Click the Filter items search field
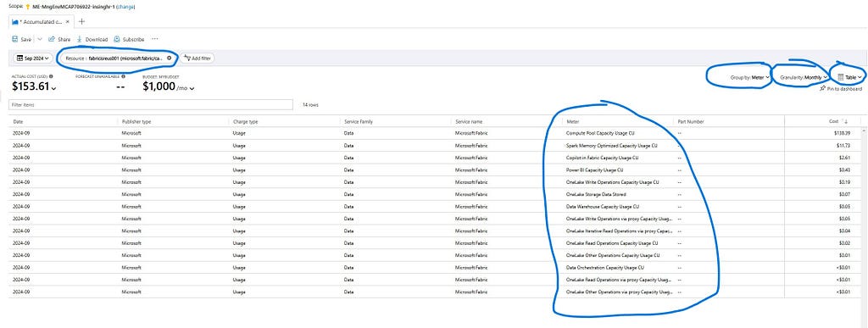The image size is (868, 328). click(151, 104)
